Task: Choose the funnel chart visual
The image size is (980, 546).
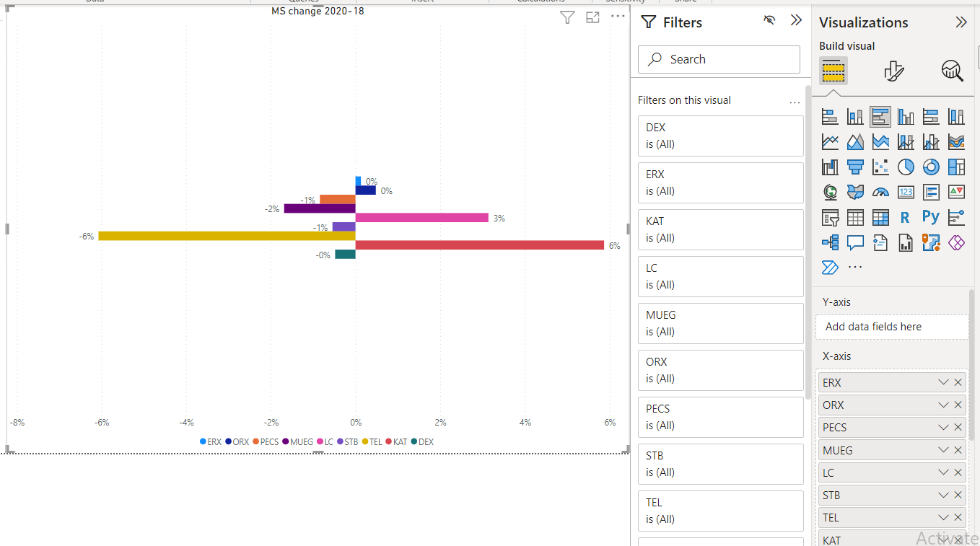Action: click(x=855, y=167)
